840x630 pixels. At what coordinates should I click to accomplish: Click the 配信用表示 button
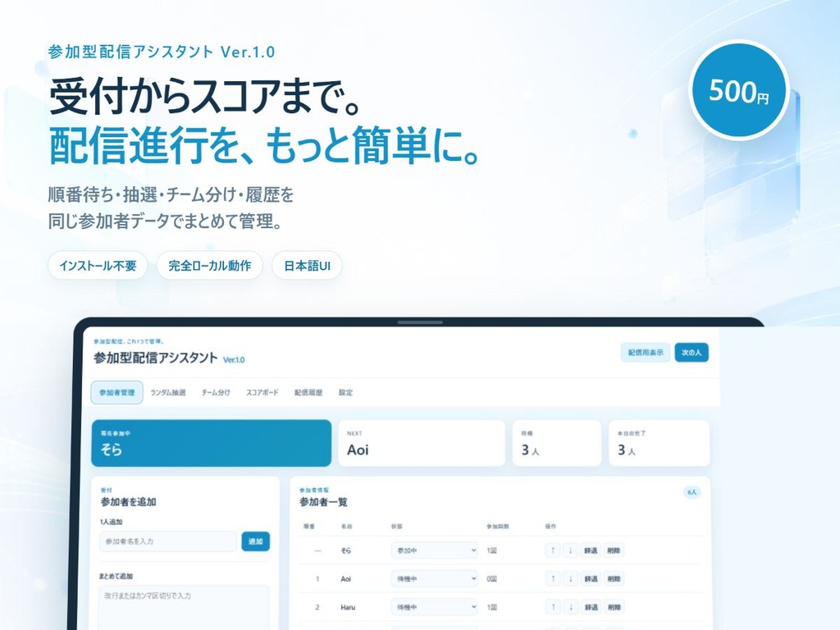(646, 353)
